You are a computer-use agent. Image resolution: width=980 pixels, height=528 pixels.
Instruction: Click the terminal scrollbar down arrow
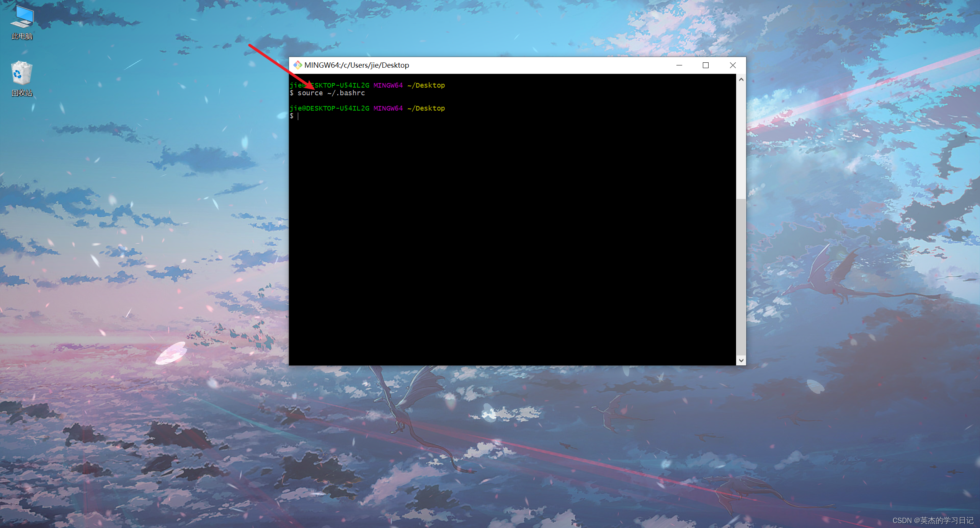(741, 360)
